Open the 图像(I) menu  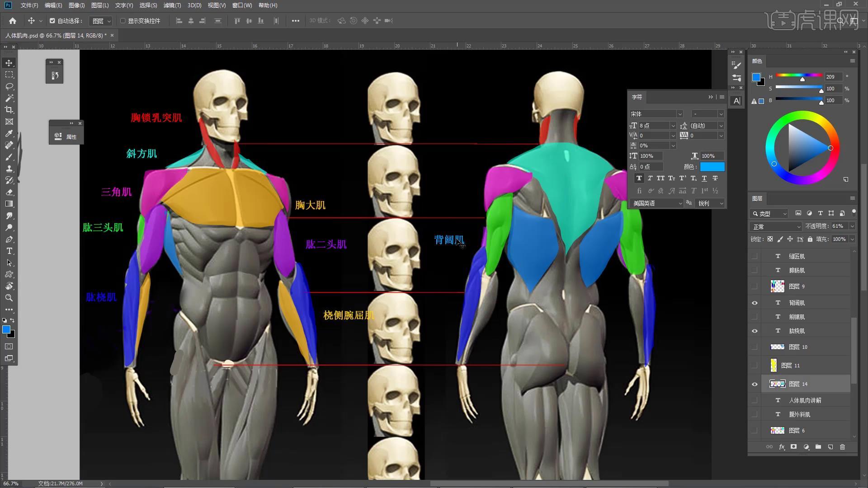(76, 5)
